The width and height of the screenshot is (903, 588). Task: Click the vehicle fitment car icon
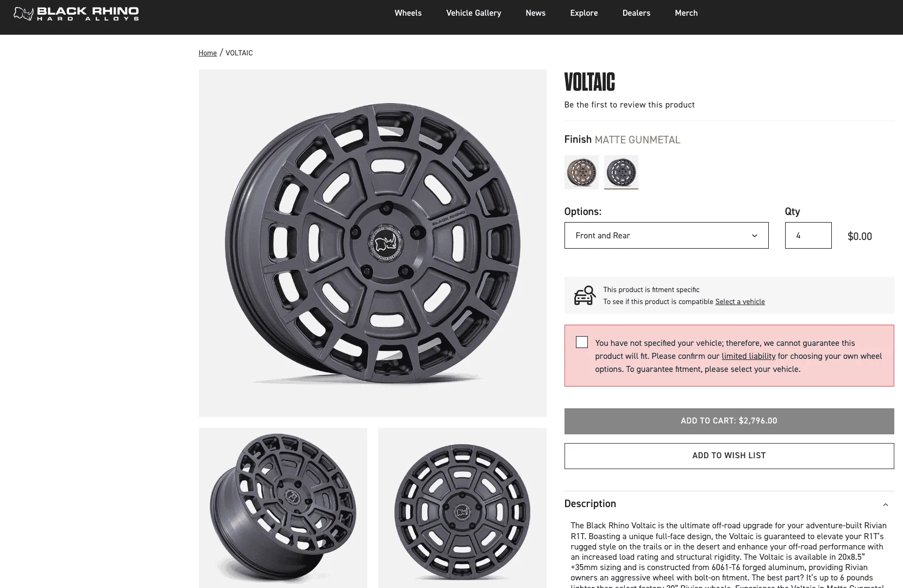[x=585, y=295]
